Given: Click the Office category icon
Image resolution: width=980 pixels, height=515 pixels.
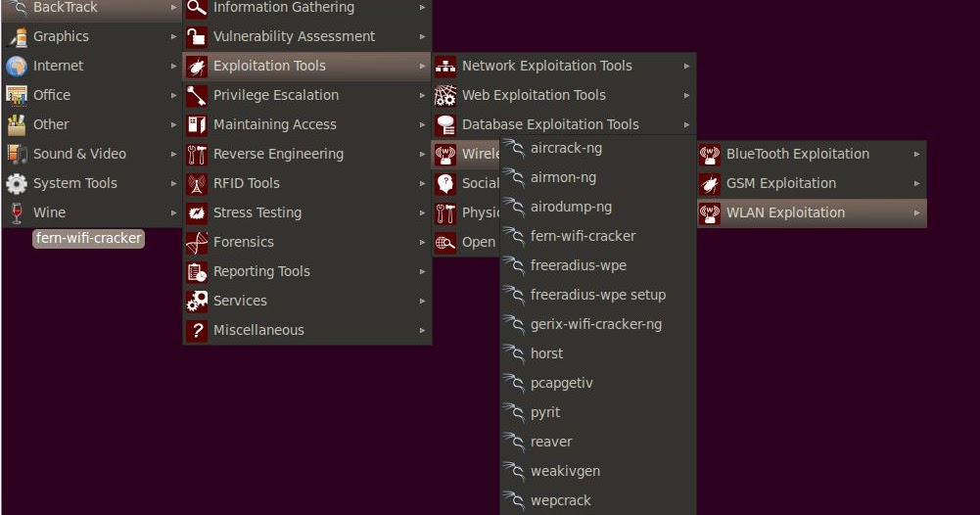Looking at the screenshot, I should [17, 95].
